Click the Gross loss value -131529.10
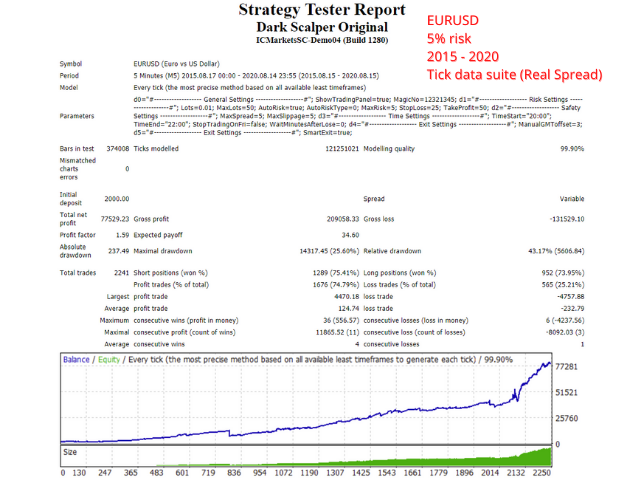The width and height of the screenshot is (640, 480). [567, 219]
